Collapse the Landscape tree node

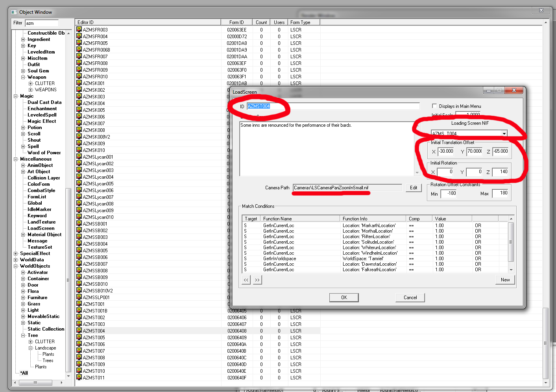tap(31, 348)
